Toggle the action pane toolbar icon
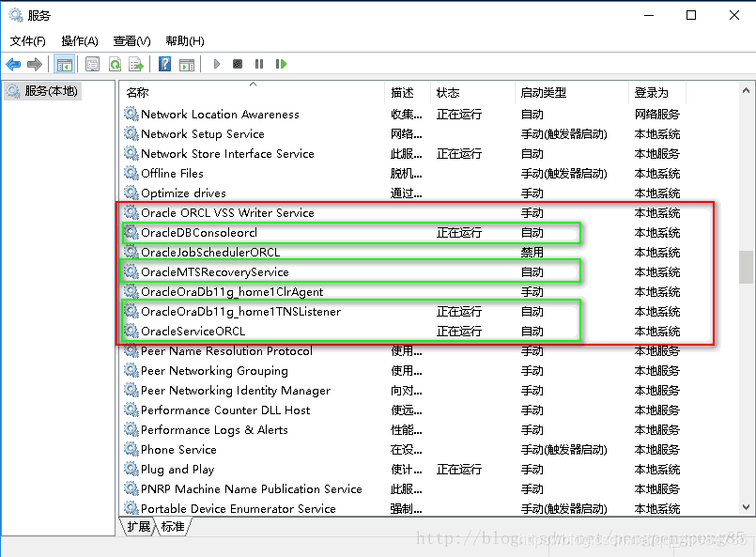756x557 pixels. tap(187, 64)
